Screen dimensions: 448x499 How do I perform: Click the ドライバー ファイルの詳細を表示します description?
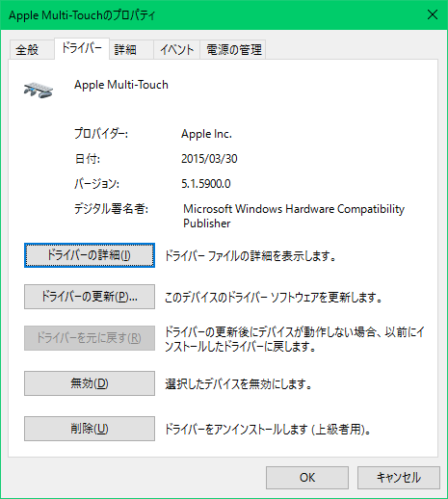point(250,256)
